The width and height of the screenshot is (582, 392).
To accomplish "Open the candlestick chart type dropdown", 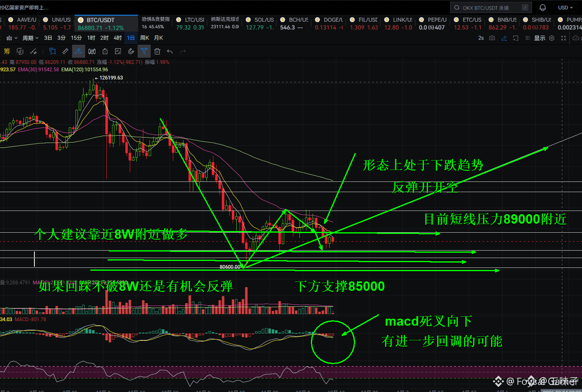I will (12, 38).
